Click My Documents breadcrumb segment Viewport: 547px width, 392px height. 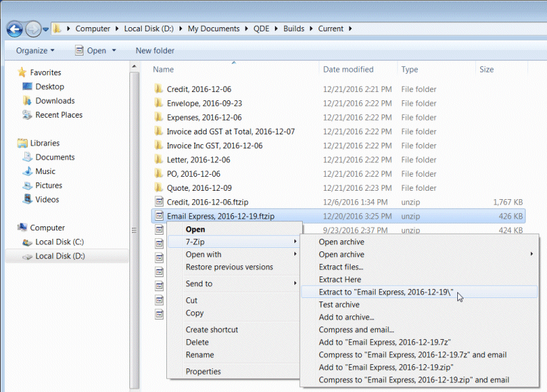(214, 29)
